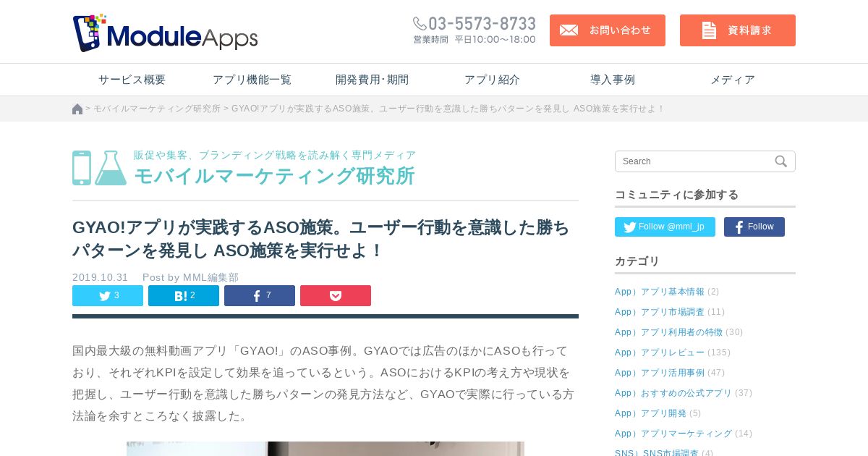Click post date 2019.10.31
This screenshot has width=868, height=456.
(x=100, y=277)
